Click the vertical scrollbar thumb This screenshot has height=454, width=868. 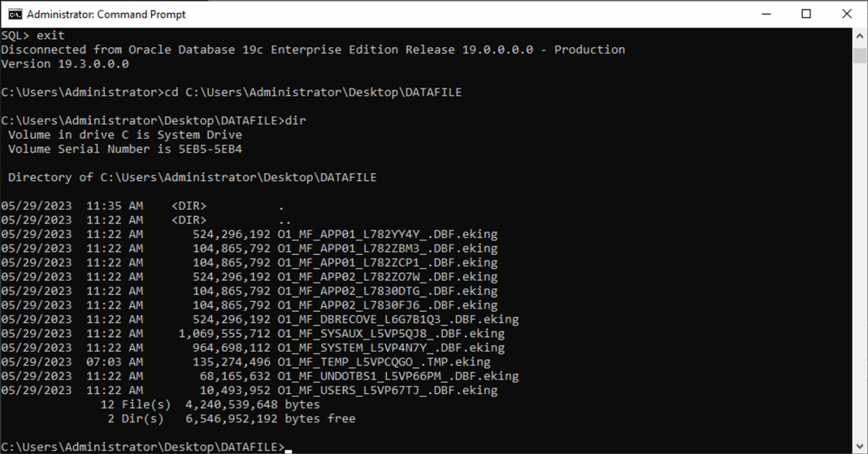click(x=859, y=56)
